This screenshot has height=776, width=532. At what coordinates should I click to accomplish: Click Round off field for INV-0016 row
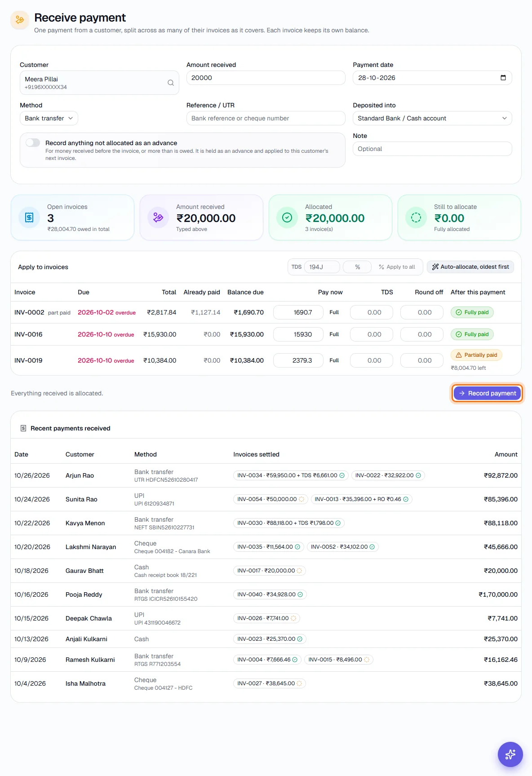(x=422, y=334)
